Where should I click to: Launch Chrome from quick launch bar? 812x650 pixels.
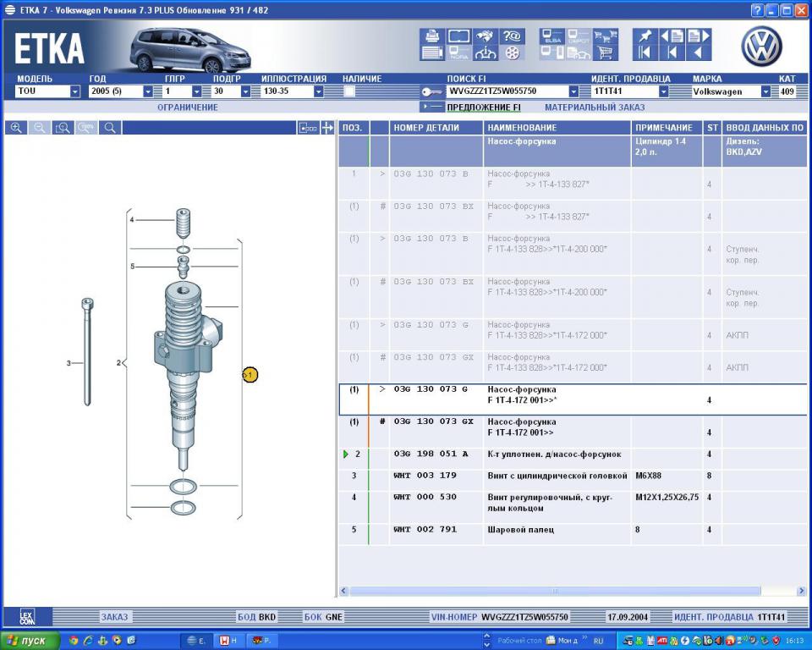click(74, 641)
